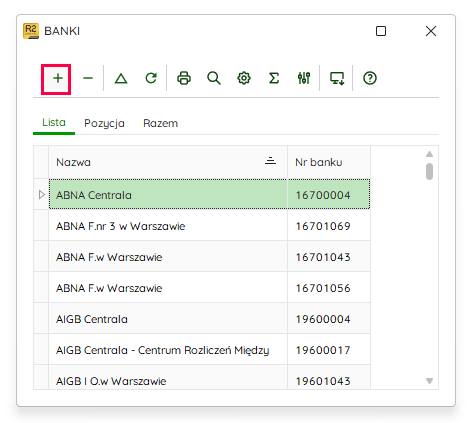Refresh the bank list
Screen dimensions: 472x423
tap(151, 78)
